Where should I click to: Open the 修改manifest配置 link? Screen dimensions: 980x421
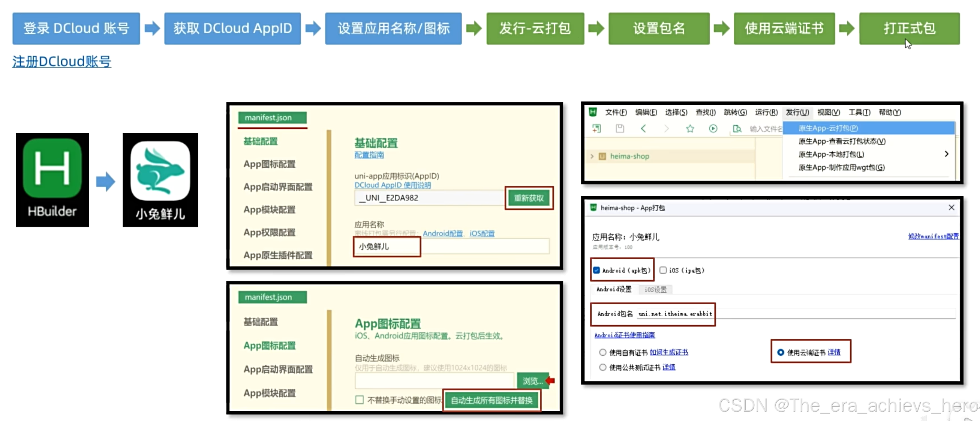pos(933,236)
